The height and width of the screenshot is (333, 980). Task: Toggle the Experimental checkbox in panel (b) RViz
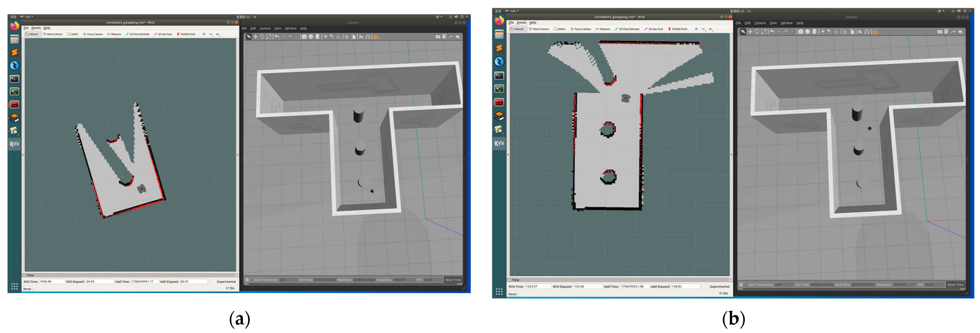707,287
